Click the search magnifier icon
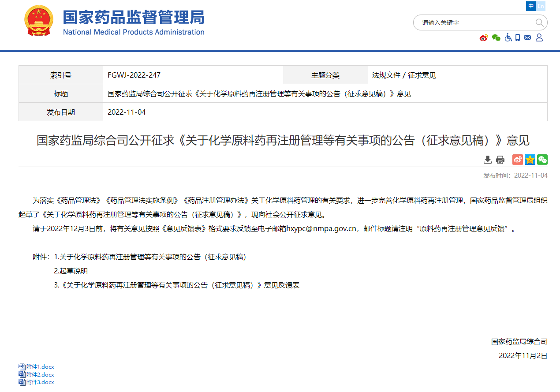The height and width of the screenshot is (392, 560). [539, 22]
